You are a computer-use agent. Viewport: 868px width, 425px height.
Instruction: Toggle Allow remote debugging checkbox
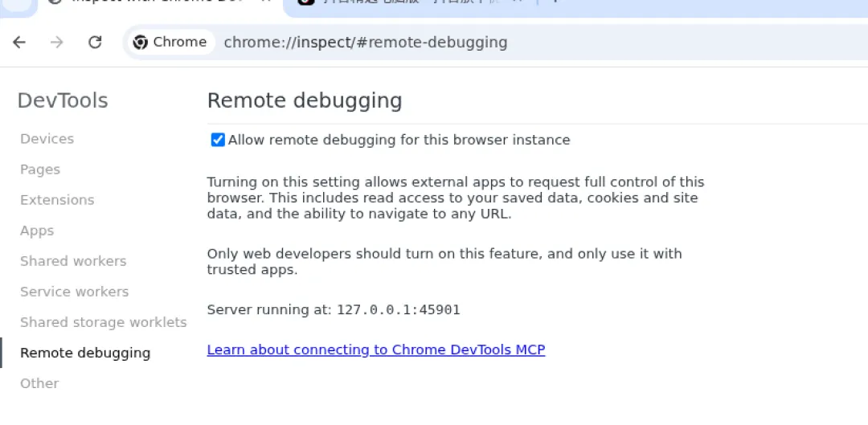(x=218, y=140)
